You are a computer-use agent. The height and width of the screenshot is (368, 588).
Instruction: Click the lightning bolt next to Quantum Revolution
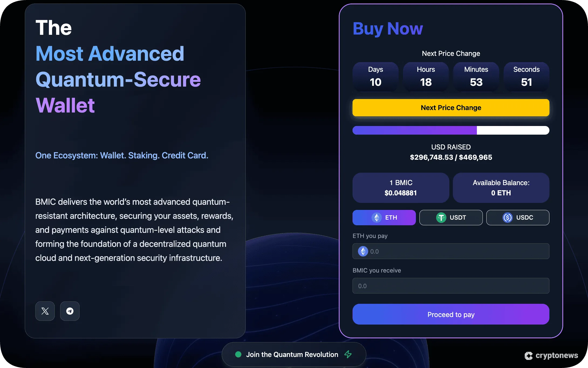tap(348, 355)
